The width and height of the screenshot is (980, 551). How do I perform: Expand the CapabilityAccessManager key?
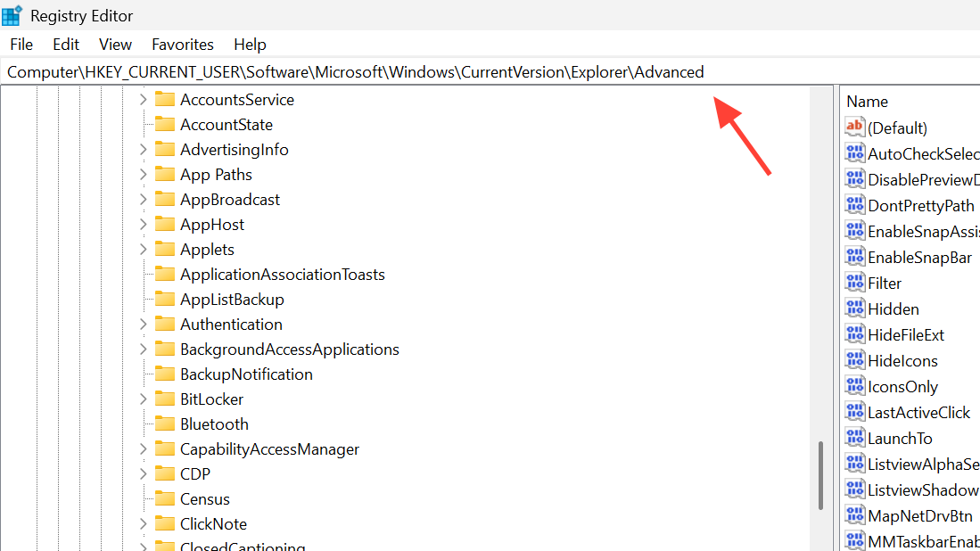click(143, 448)
